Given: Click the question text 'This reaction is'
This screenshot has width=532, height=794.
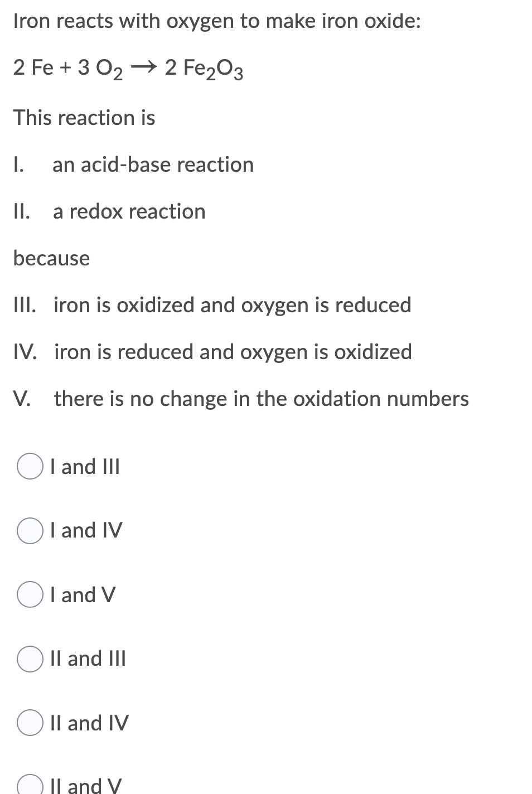Looking at the screenshot, I should tap(84, 118).
